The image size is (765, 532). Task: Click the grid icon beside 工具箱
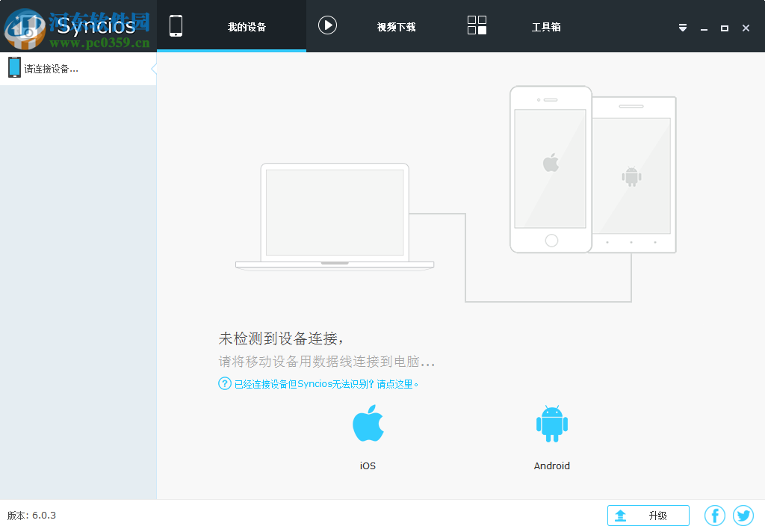click(476, 25)
